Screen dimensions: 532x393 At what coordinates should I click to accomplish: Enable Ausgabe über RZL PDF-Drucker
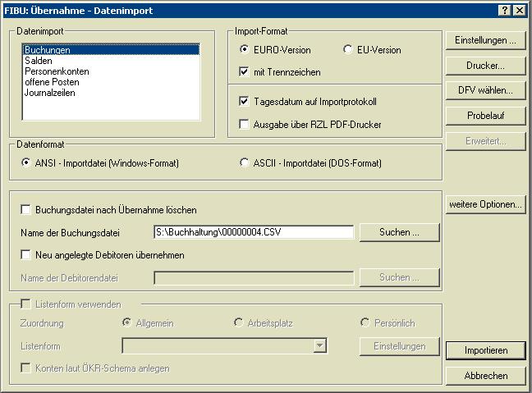pyautogui.click(x=244, y=125)
